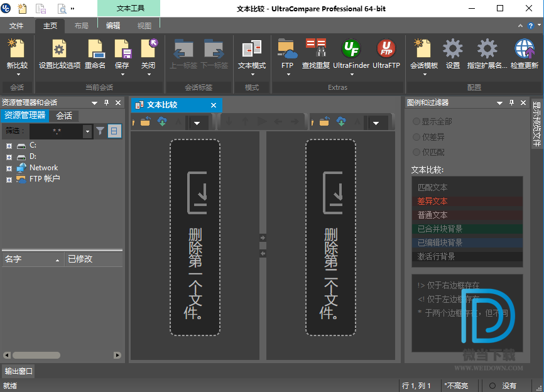Open the 文件 menu tab

click(16, 26)
